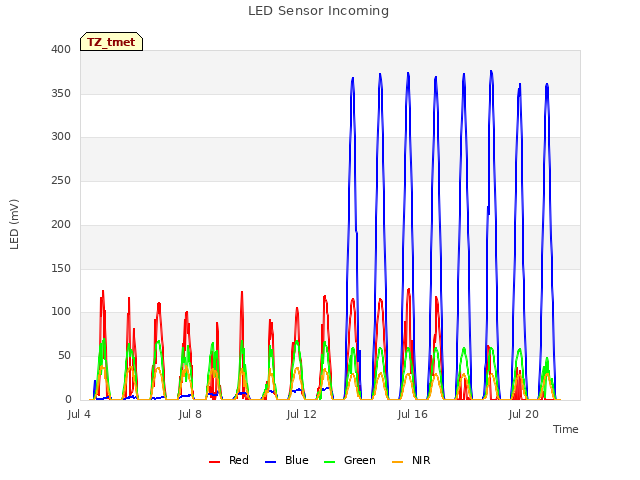Click the Time x-axis label
The image size is (640, 480).
(566, 429)
